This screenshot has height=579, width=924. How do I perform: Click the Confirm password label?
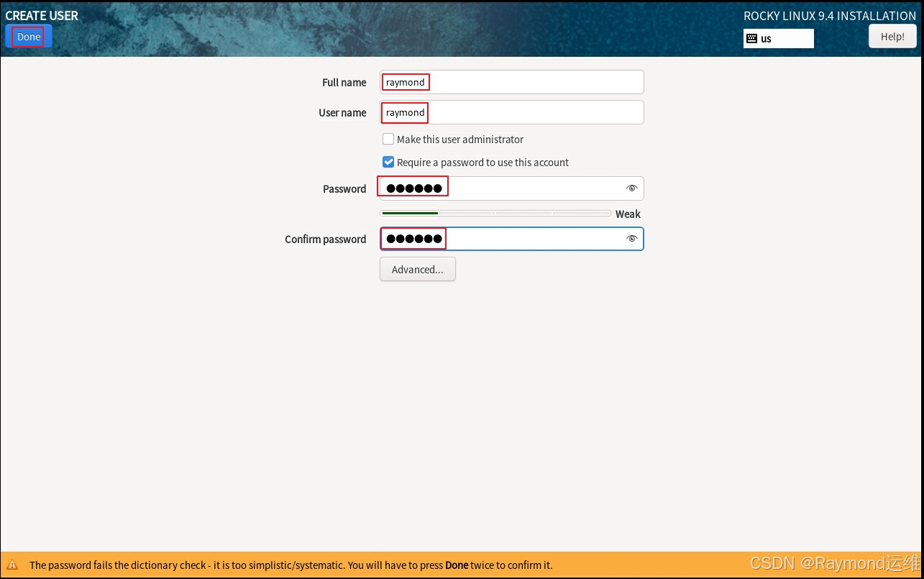pyautogui.click(x=326, y=239)
